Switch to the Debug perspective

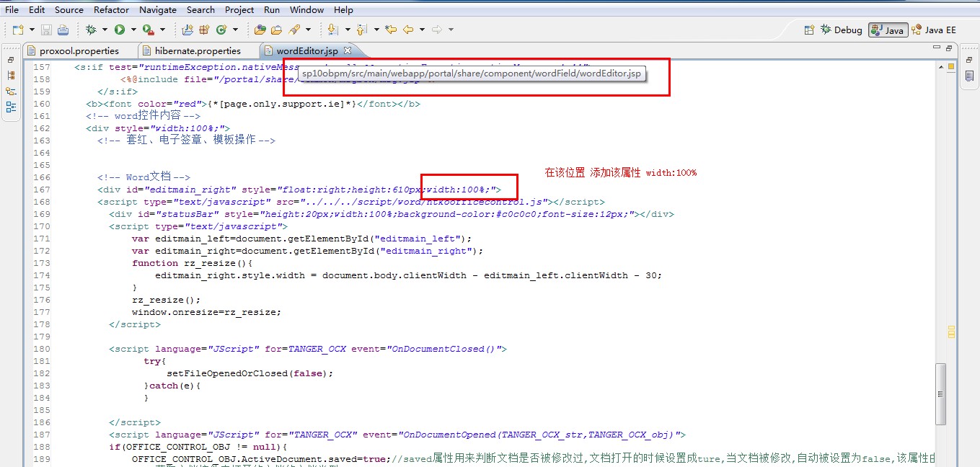pyautogui.click(x=842, y=30)
